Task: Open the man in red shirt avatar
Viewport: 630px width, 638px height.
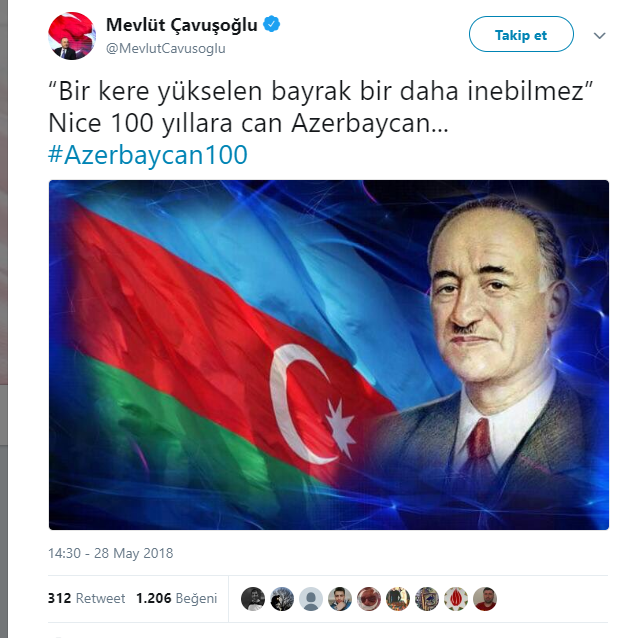Action: click(x=485, y=599)
